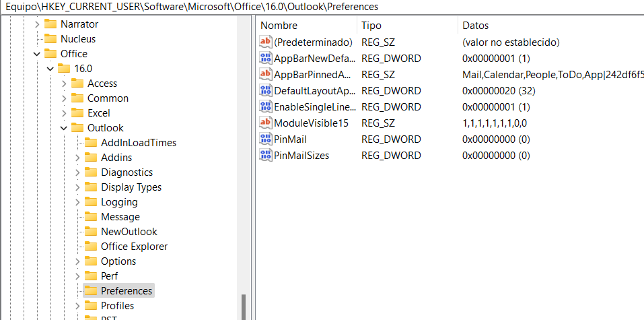
Task: Click the (Predeterminado) string value icon
Action: [x=266, y=42]
